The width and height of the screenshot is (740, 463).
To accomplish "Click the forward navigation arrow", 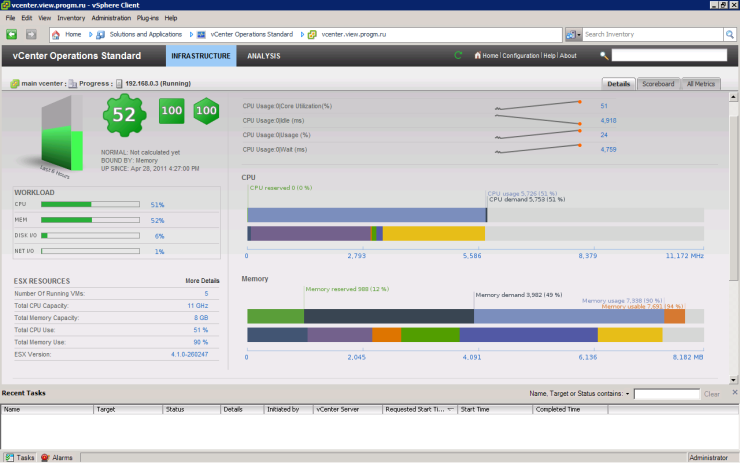I will pyautogui.click(x=31, y=34).
